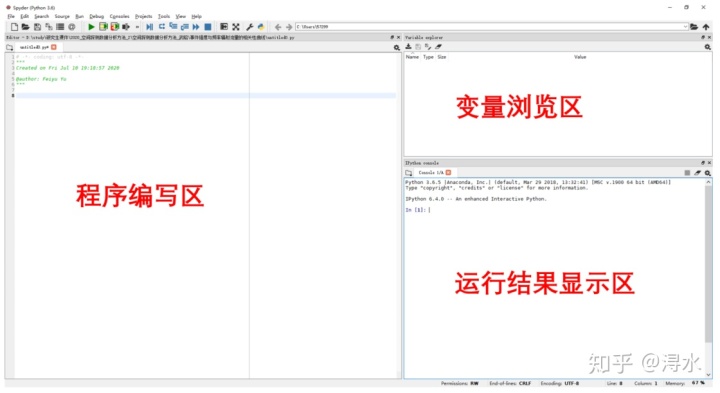Close the untitled0.py editor tab
720x393 pixels.
[54, 47]
